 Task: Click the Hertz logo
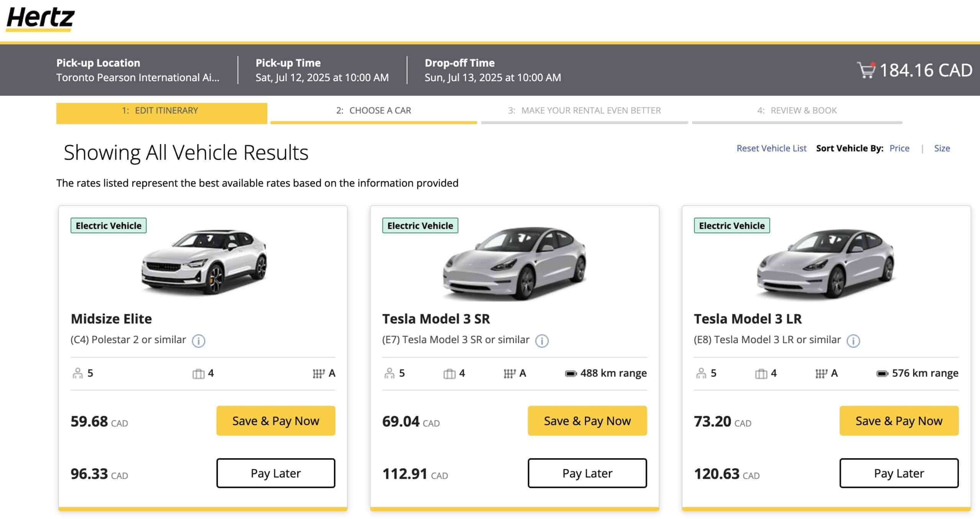coord(40,18)
